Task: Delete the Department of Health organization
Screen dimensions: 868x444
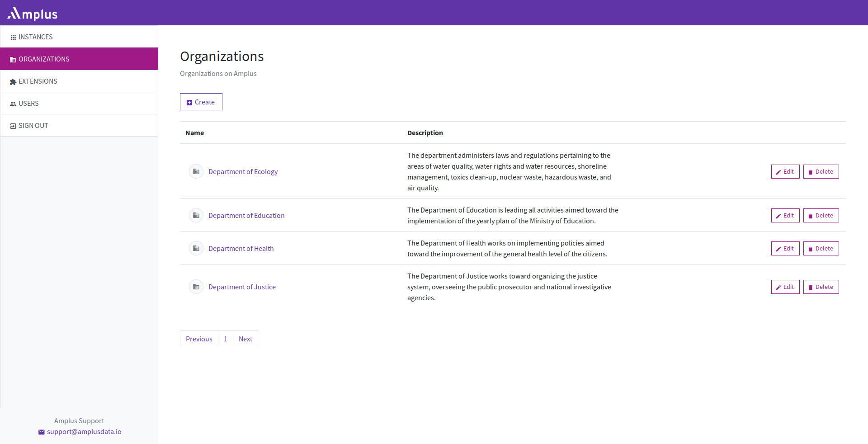Action: (821, 248)
